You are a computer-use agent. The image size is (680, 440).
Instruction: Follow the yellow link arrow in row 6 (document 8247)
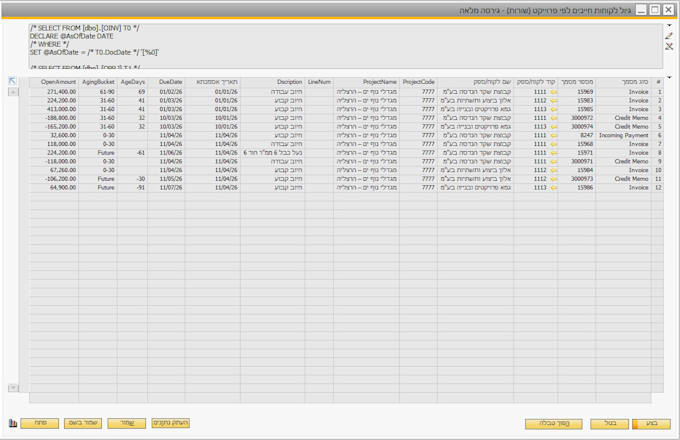(x=554, y=135)
